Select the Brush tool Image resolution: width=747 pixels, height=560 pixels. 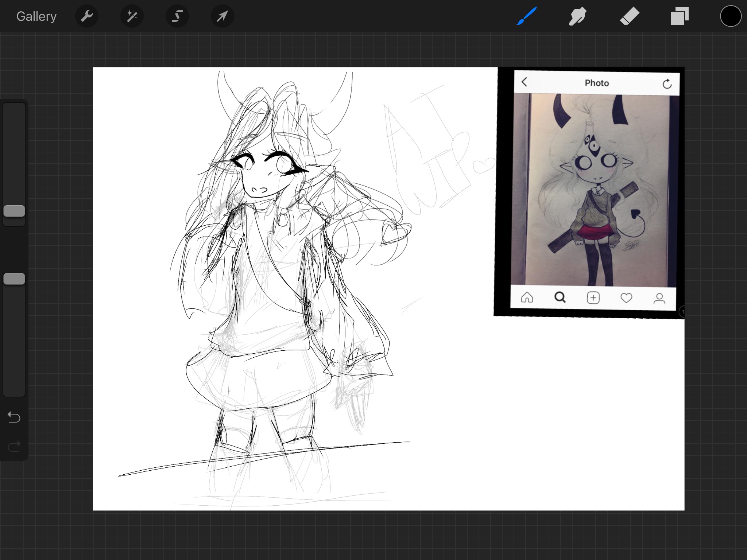tap(527, 16)
